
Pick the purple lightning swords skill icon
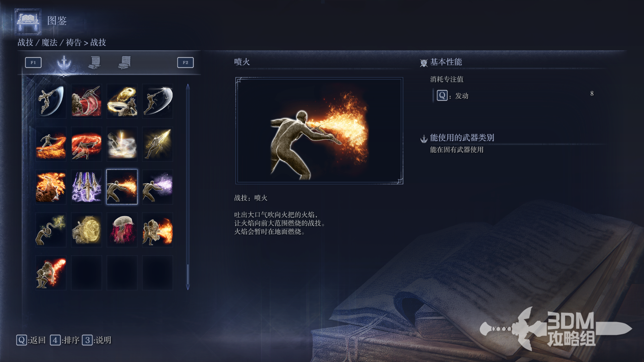(x=87, y=187)
